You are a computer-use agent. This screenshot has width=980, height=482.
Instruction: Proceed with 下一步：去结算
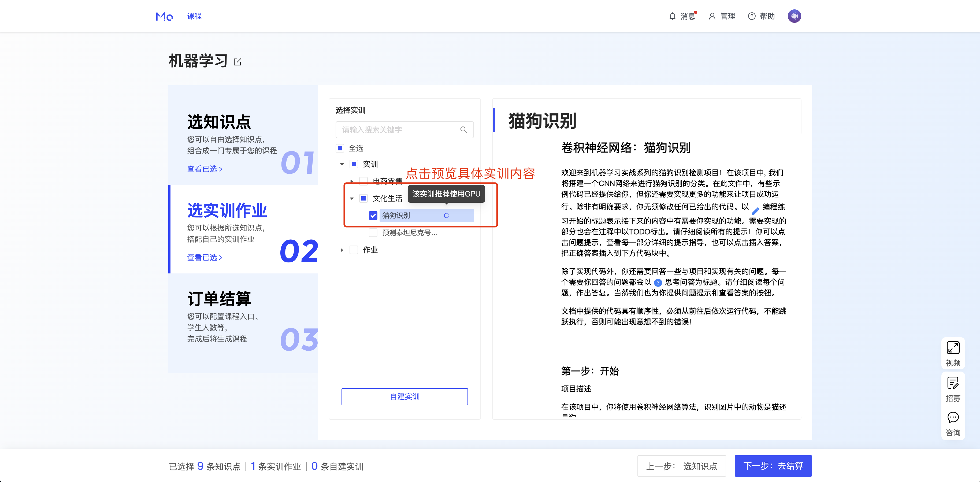[773, 466]
